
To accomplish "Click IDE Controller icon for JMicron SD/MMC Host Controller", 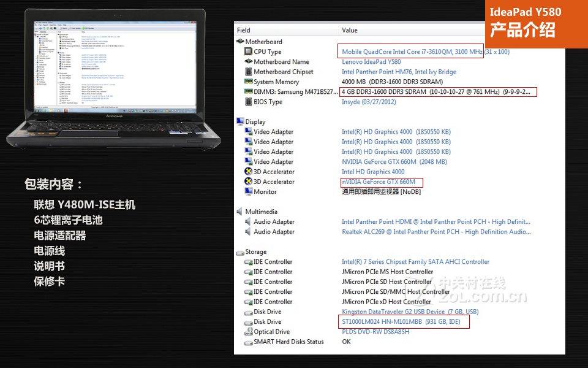I will pos(248,292).
